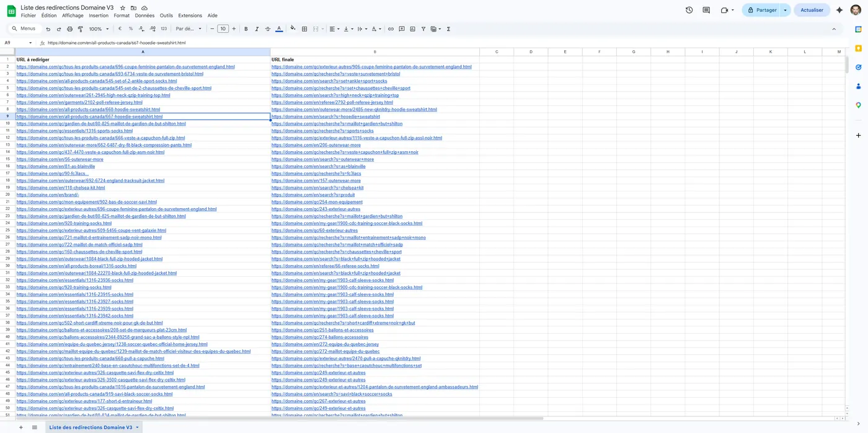Viewport: 868px width, 433px height.
Task: Decrease font size with minus button
Action: pyautogui.click(x=212, y=29)
